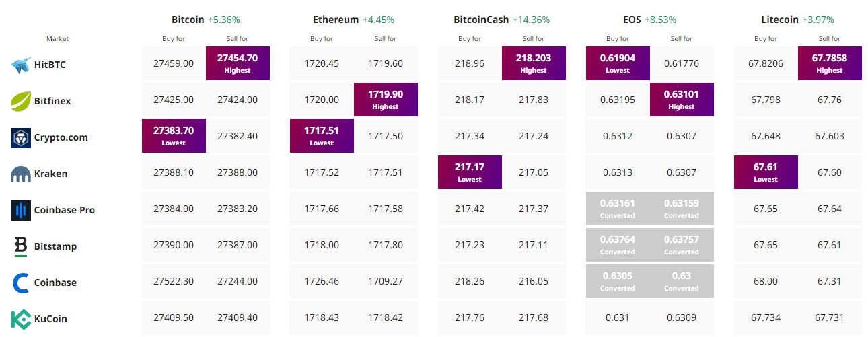
Task: Click the Kraken logo icon
Action: [x=21, y=174]
